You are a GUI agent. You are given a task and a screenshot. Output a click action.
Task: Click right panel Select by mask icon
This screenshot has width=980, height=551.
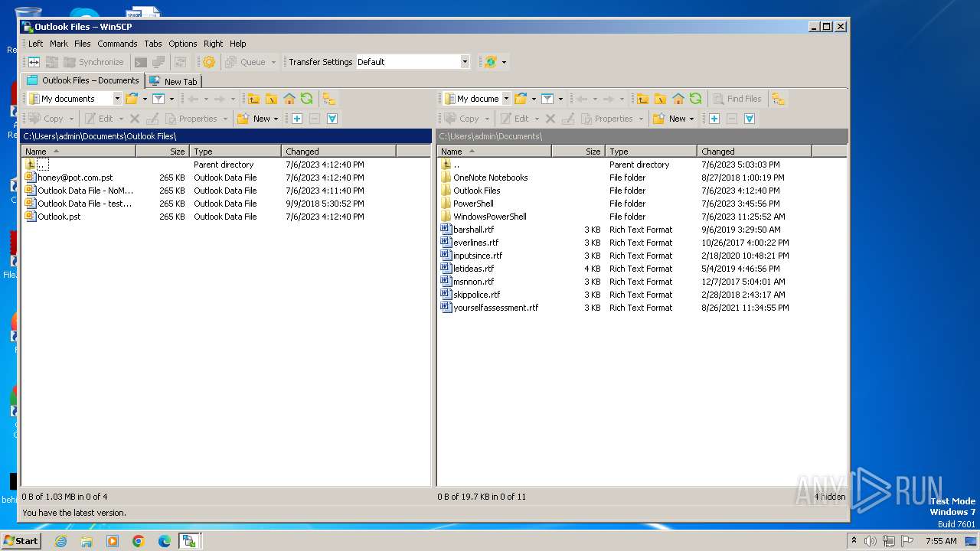pyautogui.click(x=750, y=119)
